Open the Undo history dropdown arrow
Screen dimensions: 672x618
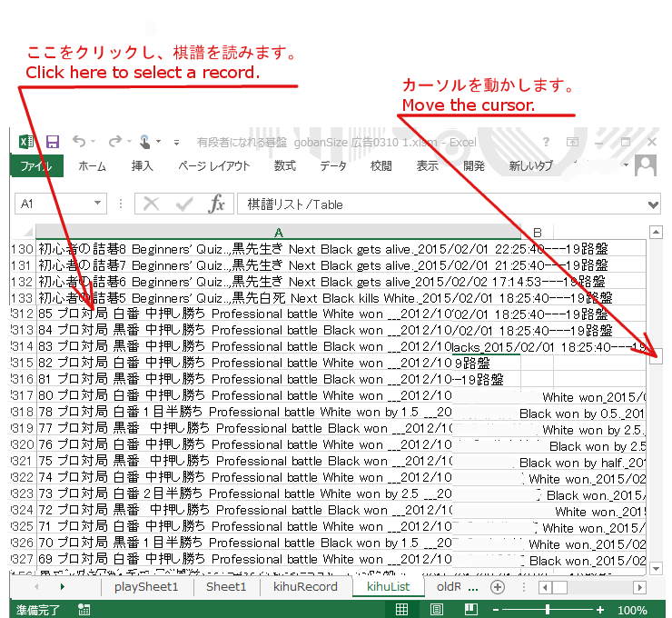(94, 143)
